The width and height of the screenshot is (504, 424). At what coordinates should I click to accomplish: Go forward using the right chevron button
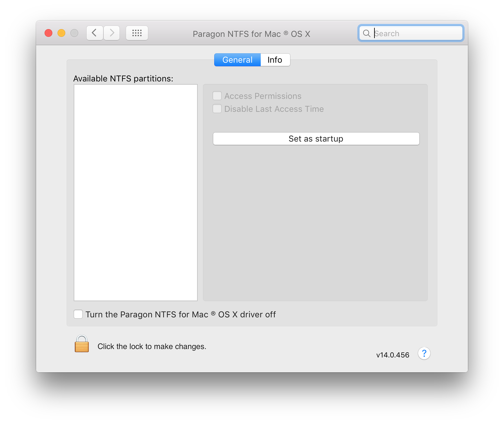pyautogui.click(x=112, y=33)
